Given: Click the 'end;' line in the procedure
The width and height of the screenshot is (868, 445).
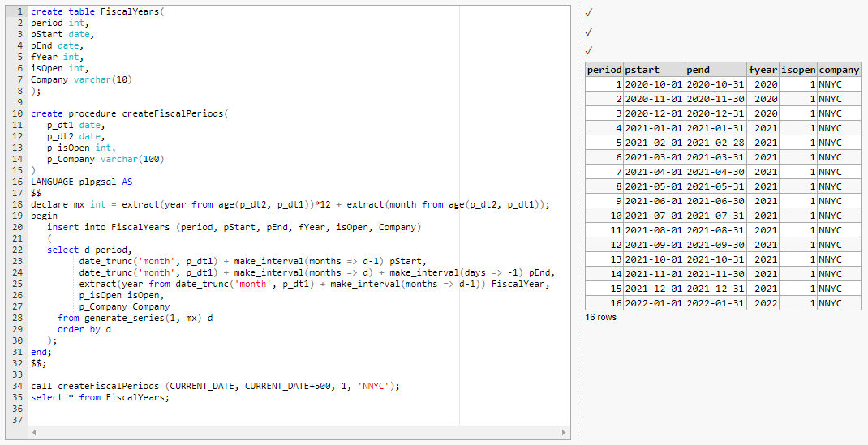Looking at the screenshot, I should (x=41, y=352).
